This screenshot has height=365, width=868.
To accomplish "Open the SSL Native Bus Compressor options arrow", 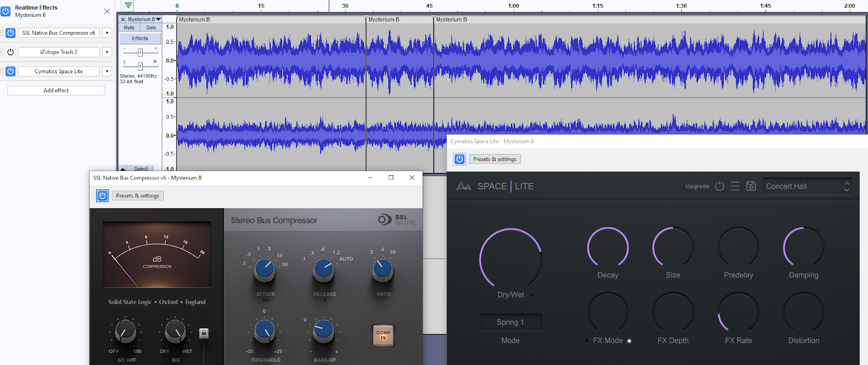I will tap(107, 33).
